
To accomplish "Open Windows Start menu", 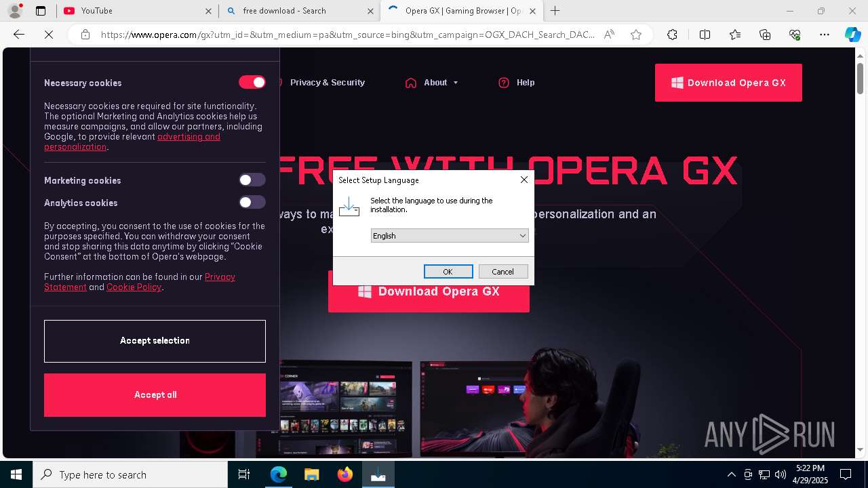I will [16, 474].
